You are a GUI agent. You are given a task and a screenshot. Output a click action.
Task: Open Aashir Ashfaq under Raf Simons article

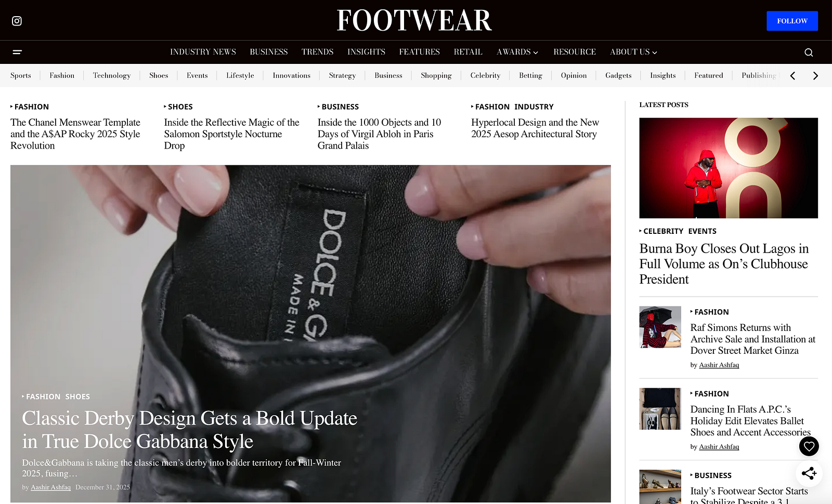click(x=719, y=365)
